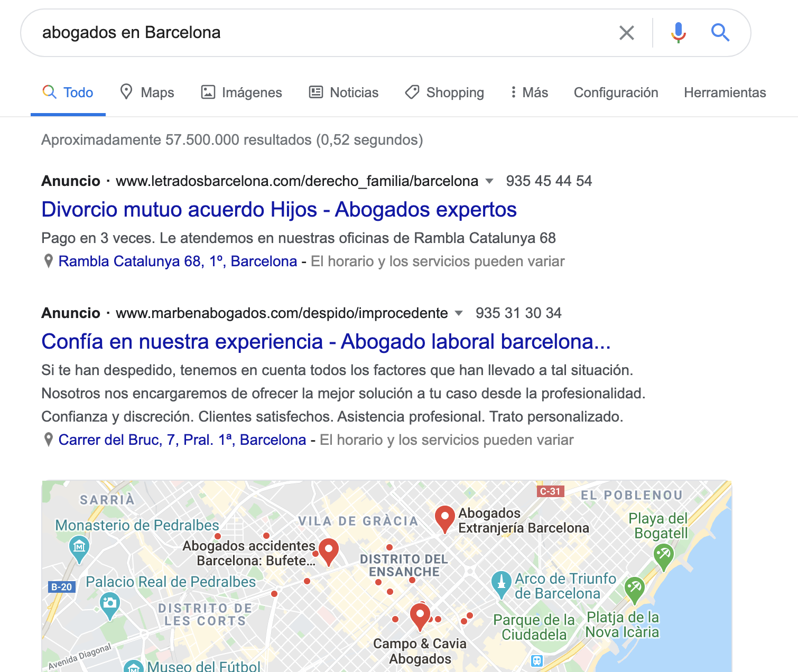Open the Rambla Catalunya 68 address link

tap(178, 262)
